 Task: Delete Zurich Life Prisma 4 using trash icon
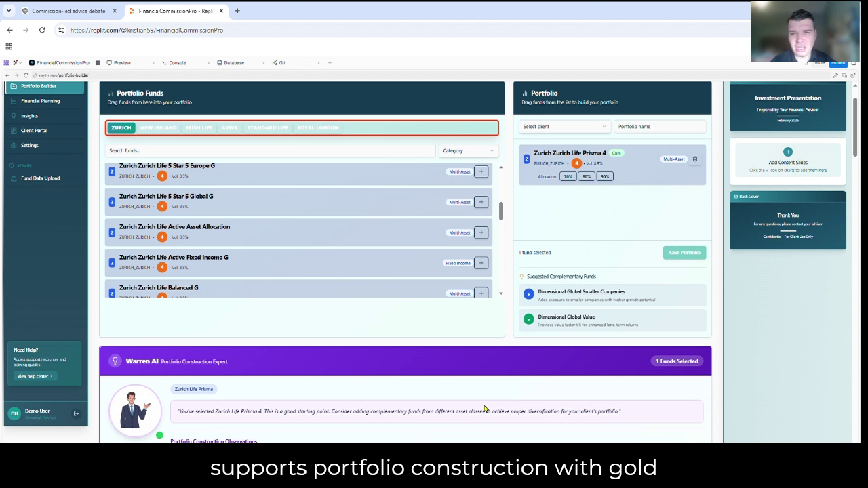click(x=694, y=159)
